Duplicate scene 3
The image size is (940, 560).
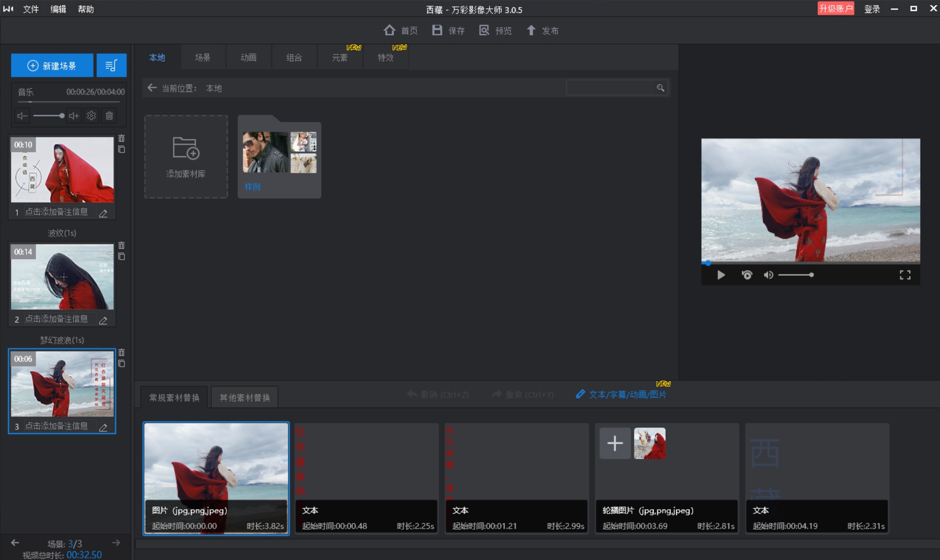121,364
